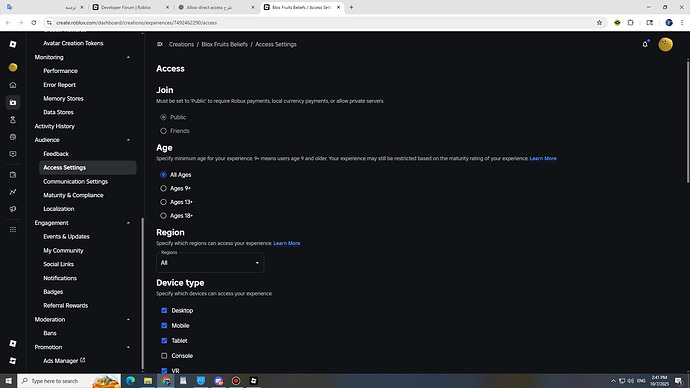Click Learn More in the Region section
The image size is (690, 388).
286,243
